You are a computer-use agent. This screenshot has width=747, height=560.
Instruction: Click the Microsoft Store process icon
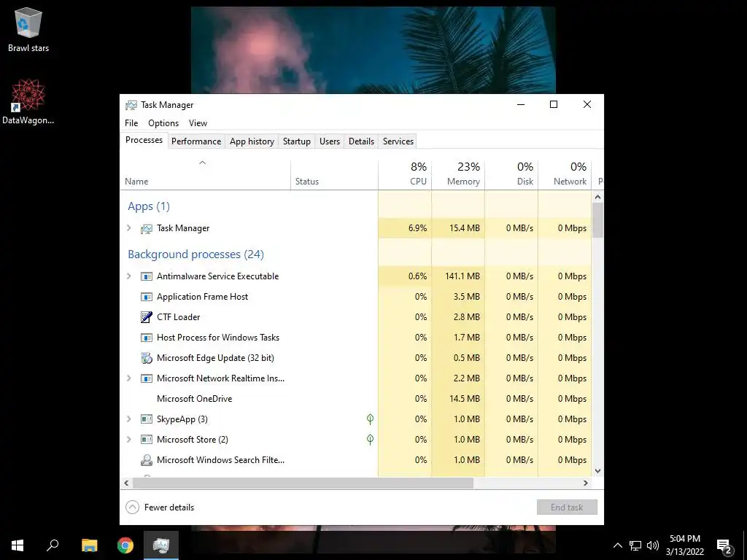[x=146, y=440]
